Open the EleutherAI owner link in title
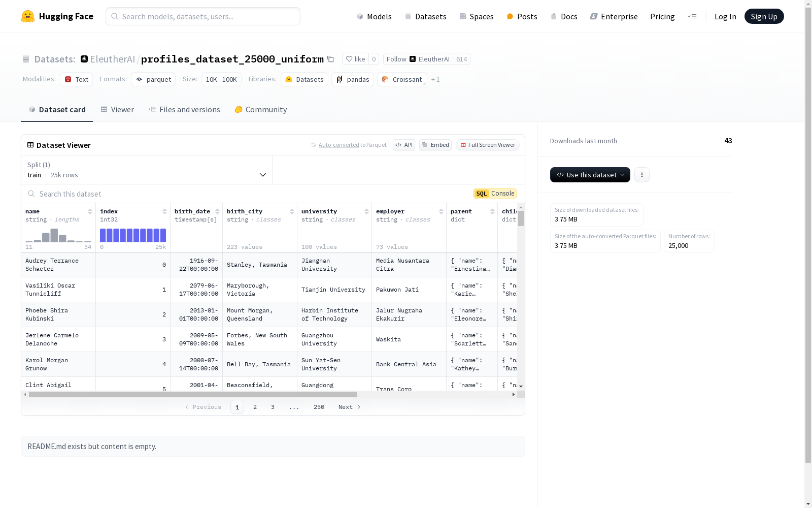The width and height of the screenshot is (812, 508). pyautogui.click(x=112, y=59)
